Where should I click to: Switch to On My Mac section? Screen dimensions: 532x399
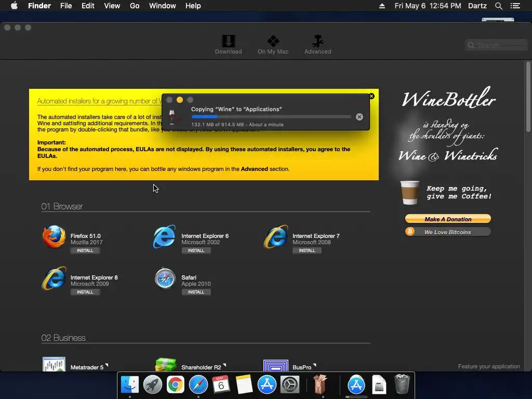pos(273,45)
